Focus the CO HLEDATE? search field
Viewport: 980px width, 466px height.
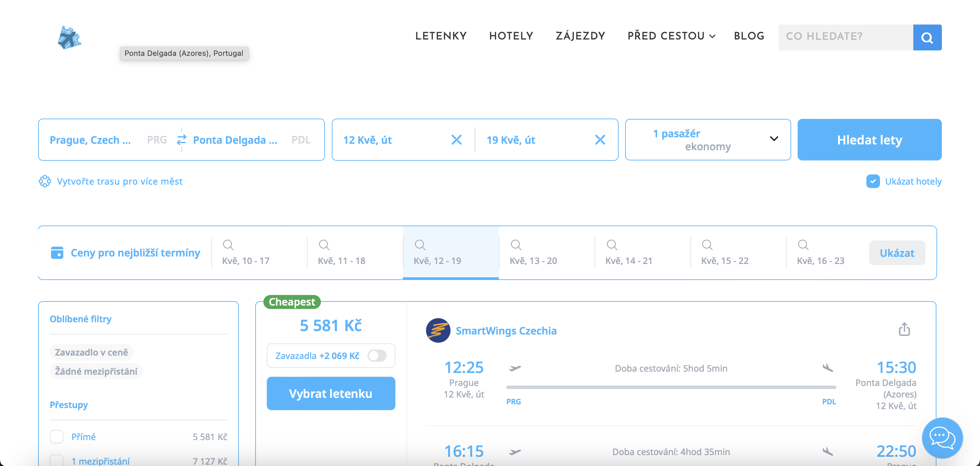click(845, 37)
